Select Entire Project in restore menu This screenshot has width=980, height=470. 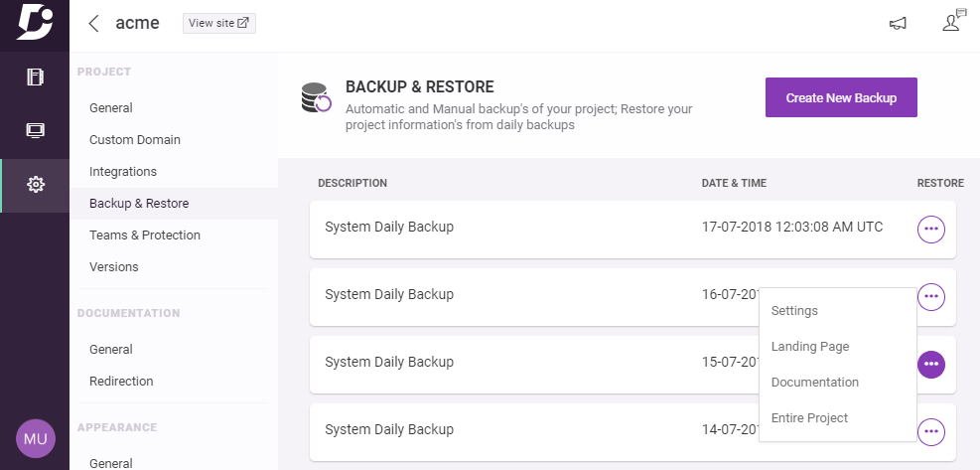809,417
